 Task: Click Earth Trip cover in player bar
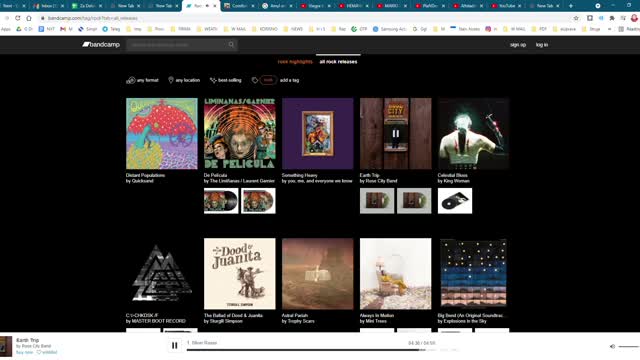tap(6, 346)
